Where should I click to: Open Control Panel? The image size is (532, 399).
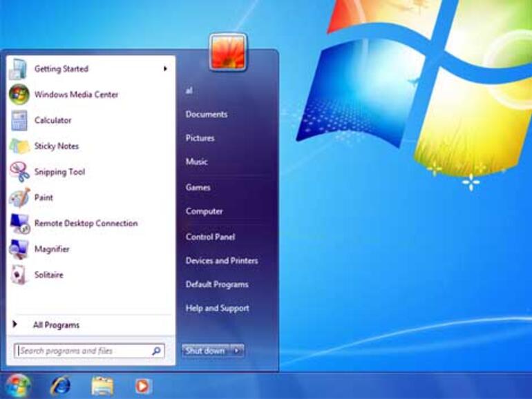tap(210, 237)
